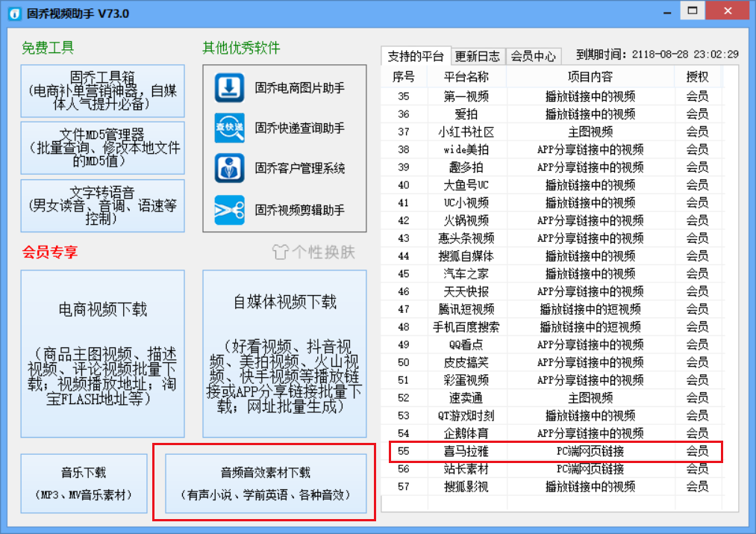756x534 pixels.
Task: Select 火锅视频 row
Action: pos(552,220)
